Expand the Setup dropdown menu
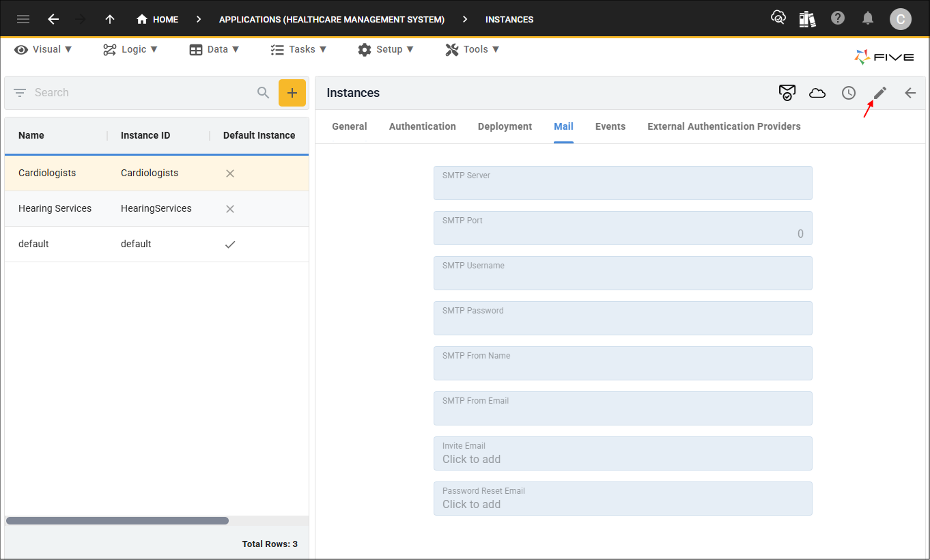The height and width of the screenshot is (560, 930). tap(386, 49)
